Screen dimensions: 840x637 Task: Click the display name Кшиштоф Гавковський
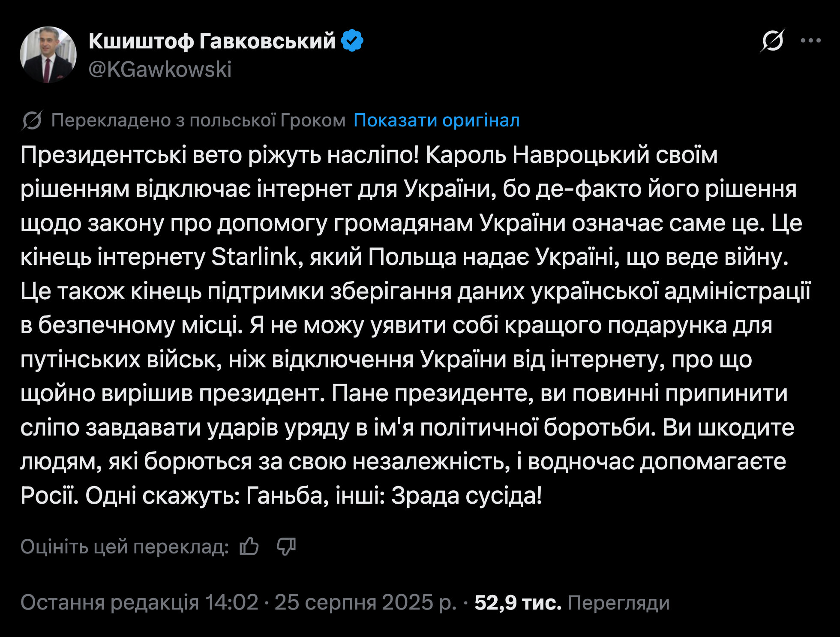[x=212, y=41]
